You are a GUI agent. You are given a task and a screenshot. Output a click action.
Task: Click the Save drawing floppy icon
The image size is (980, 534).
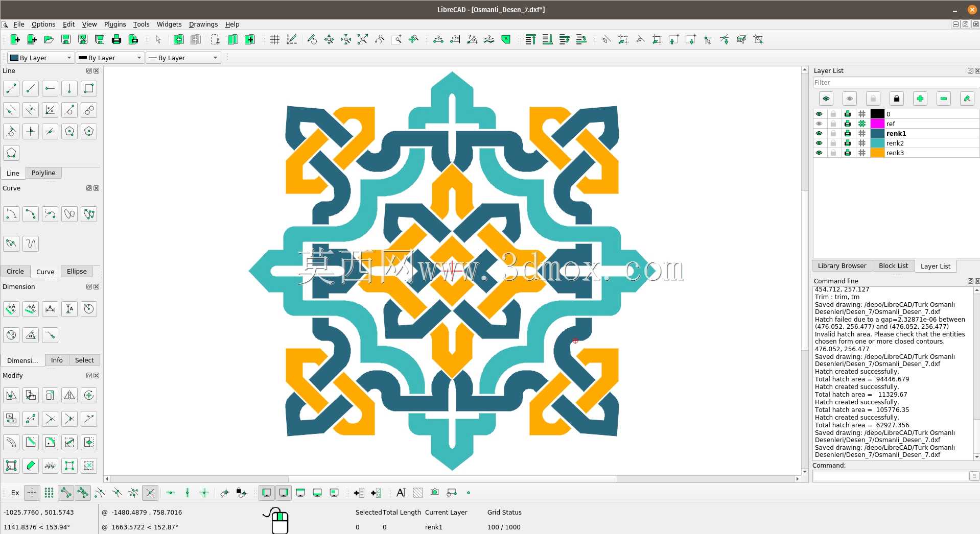(65, 39)
